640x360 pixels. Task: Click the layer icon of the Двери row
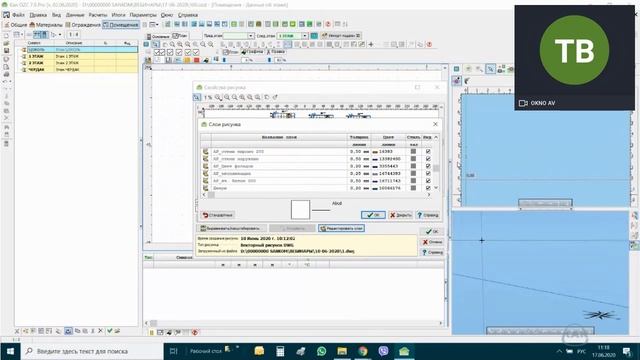pos(205,188)
